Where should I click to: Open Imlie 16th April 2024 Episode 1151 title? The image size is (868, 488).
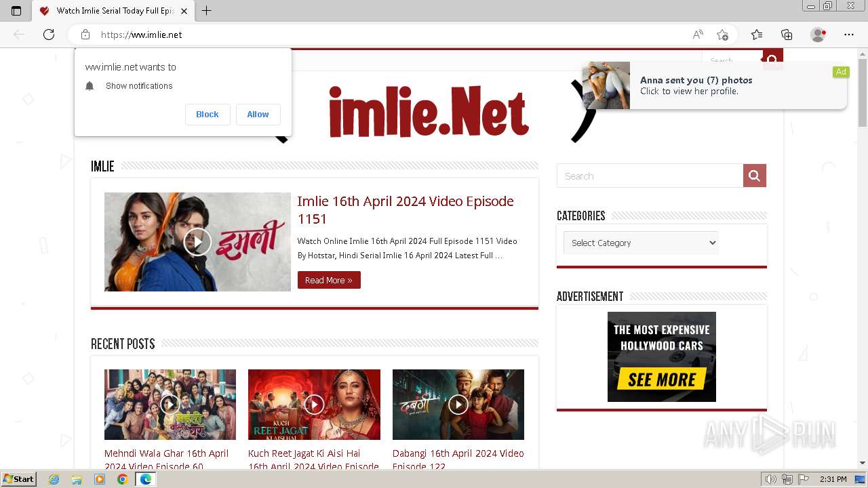point(406,209)
